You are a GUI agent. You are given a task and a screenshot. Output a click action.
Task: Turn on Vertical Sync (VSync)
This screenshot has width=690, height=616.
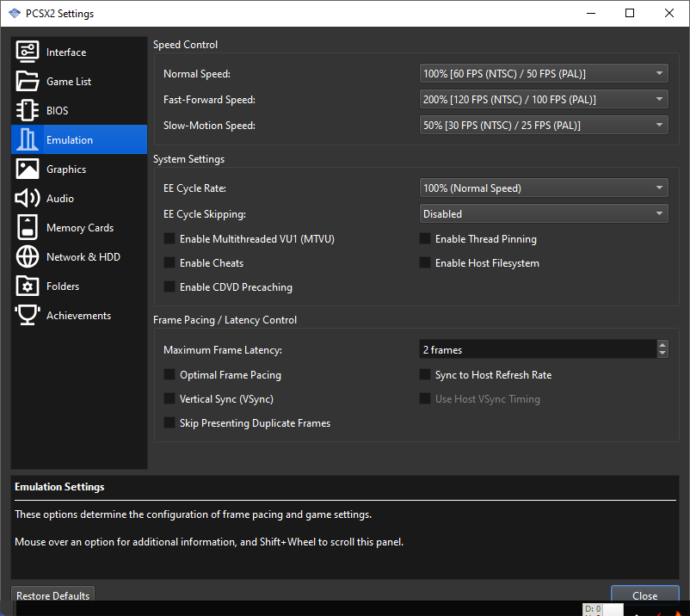[169, 399]
